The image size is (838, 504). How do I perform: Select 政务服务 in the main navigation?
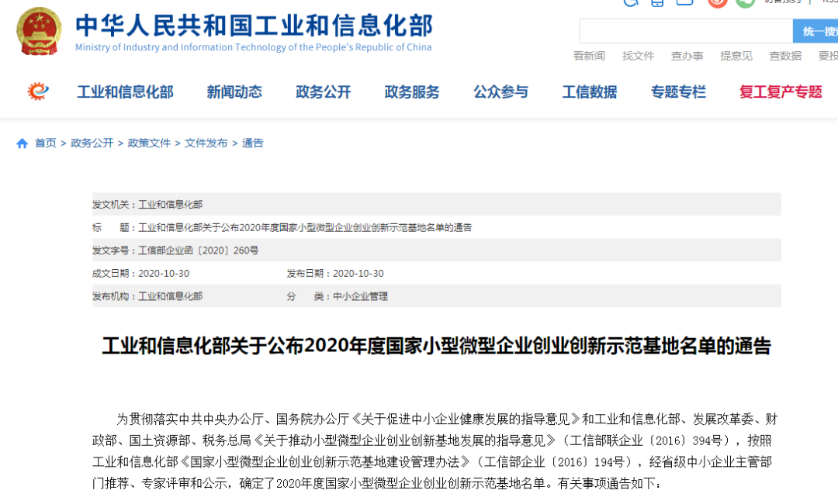pyautogui.click(x=412, y=91)
